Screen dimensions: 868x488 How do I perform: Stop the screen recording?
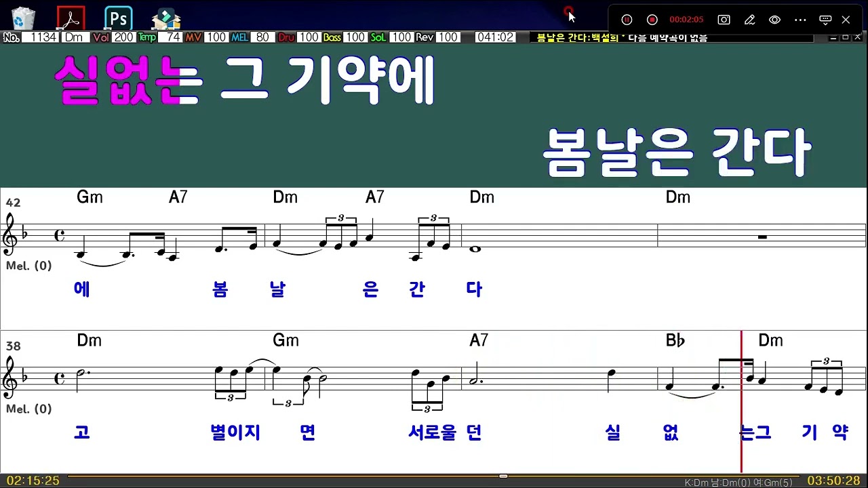pyautogui.click(x=652, y=20)
